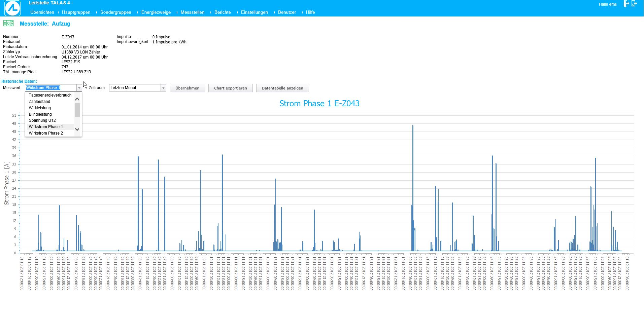Open the Einstellungen menu
This screenshot has width=644, height=331.
pyautogui.click(x=255, y=12)
